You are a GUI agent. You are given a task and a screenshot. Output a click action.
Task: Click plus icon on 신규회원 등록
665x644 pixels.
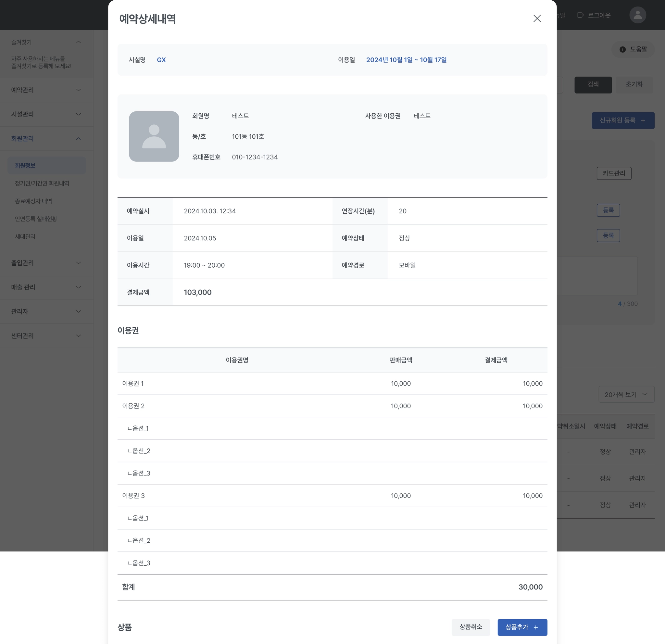point(643,120)
